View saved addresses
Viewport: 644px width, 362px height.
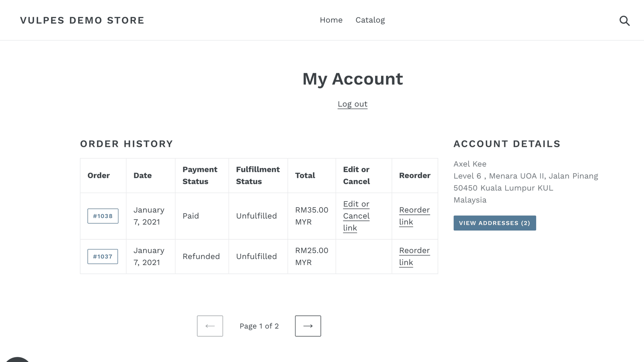[x=494, y=223]
